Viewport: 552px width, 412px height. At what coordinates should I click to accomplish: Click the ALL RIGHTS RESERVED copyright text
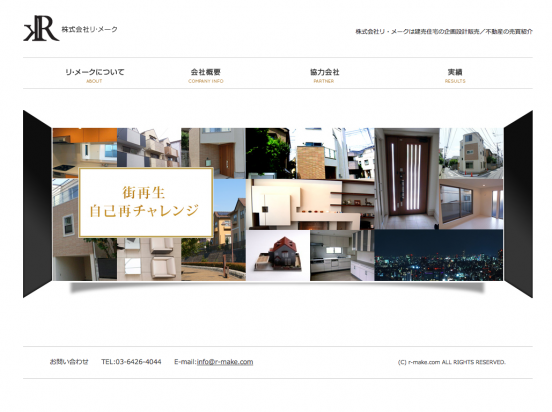(452, 362)
